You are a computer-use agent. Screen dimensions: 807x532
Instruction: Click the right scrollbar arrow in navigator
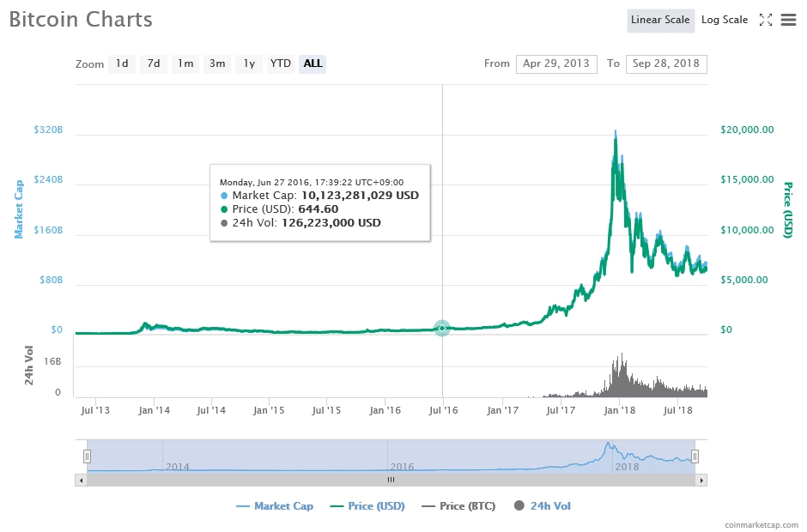[x=701, y=481]
